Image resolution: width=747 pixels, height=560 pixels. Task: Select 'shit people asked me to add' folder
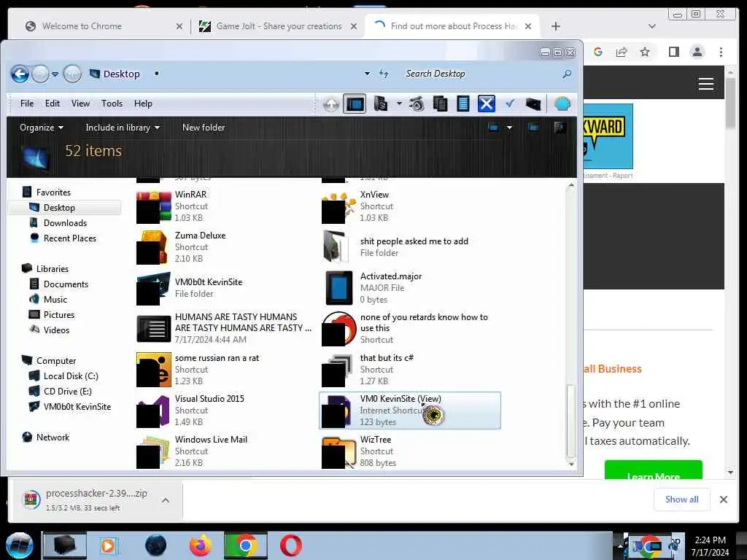(x=410, y=246)
